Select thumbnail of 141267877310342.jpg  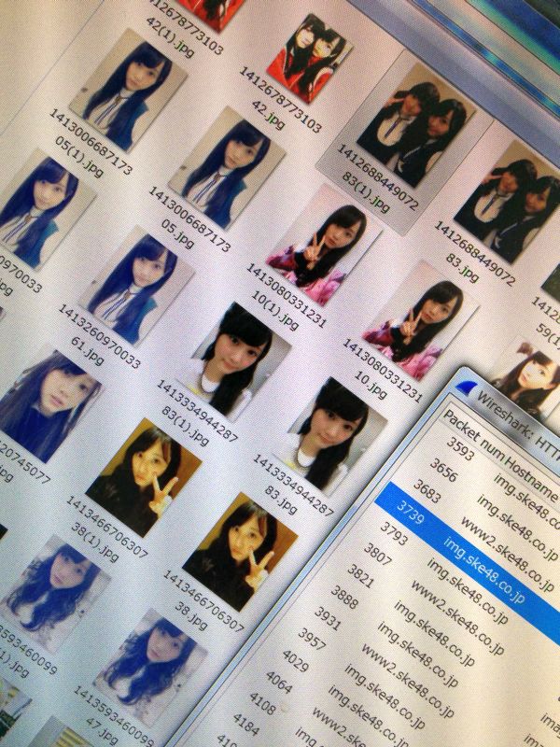(310, 57)
